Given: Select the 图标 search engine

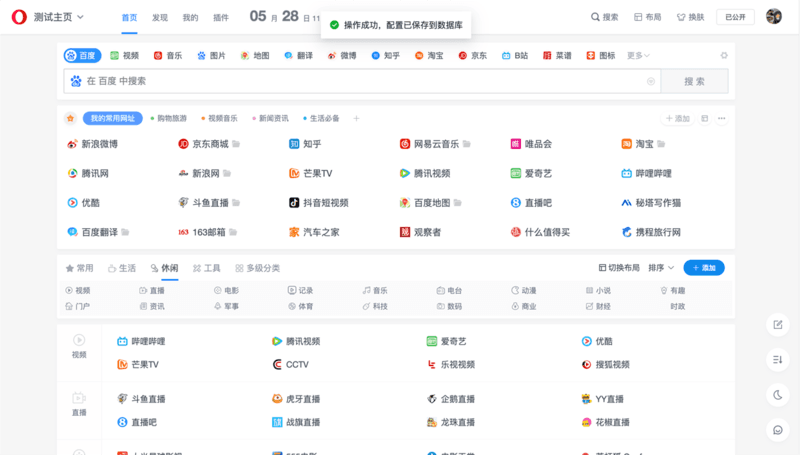Looking at the screenshot, I should click(x=601, y=56).
